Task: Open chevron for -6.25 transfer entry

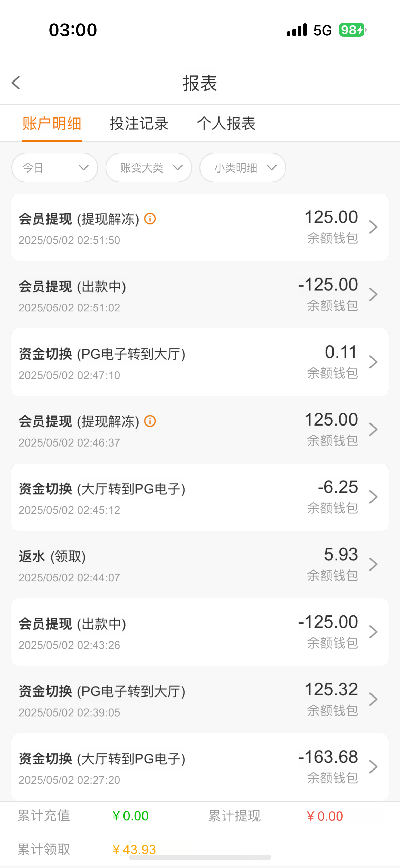Action: click(373, 497)
